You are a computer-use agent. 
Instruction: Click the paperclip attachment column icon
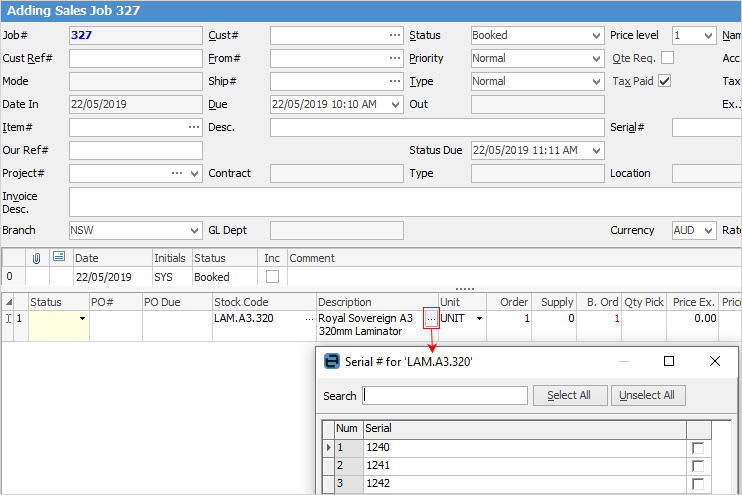coord(37,257)
